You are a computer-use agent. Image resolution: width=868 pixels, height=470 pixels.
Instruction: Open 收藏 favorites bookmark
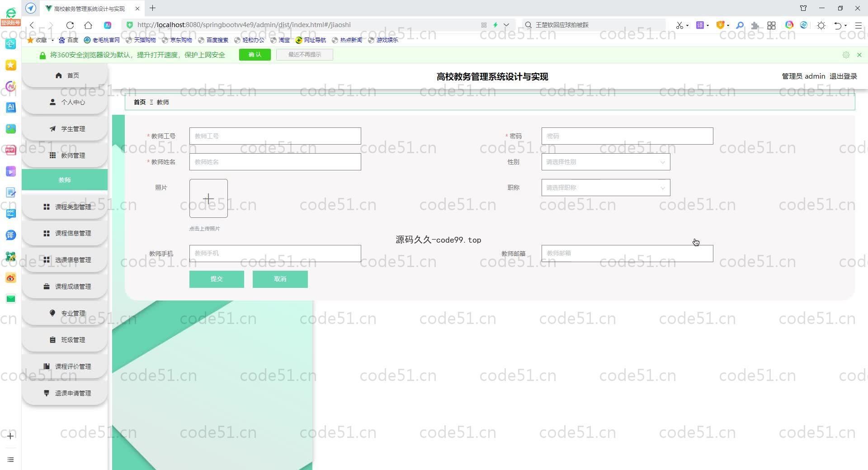(38, 40)
